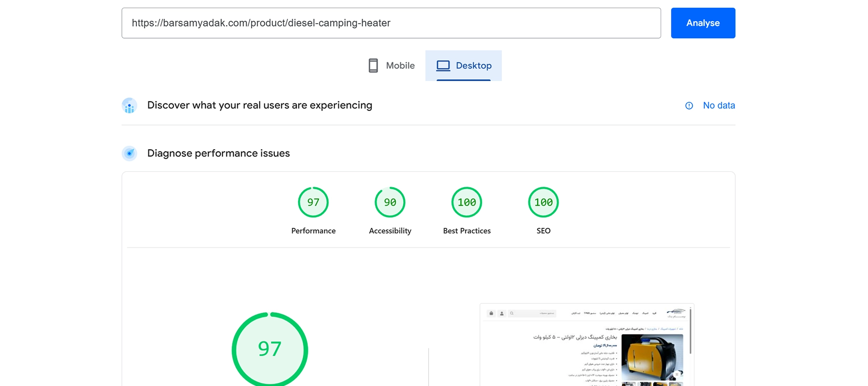Viewport: 868px width, 386px height.
Task: Click the info icon beside No data
Action: (x=689, y=106)
